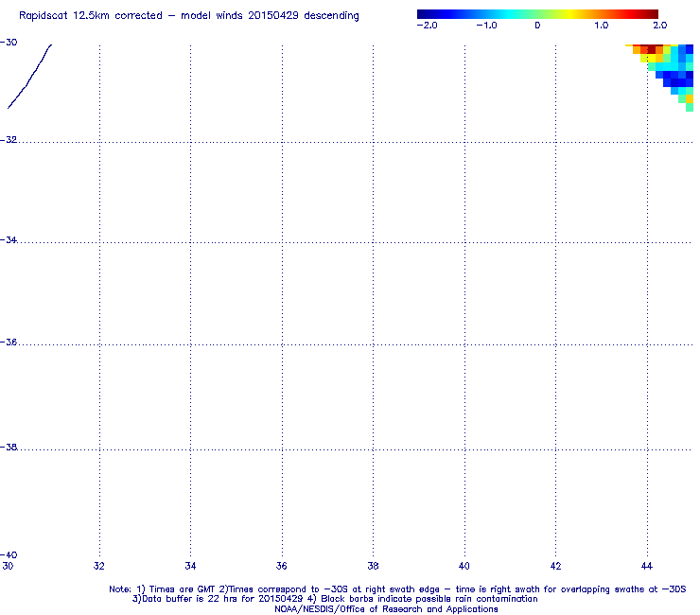Click the 2.0 colorbar label
This screenshot has height=615, width=700.
coord(660,26)
